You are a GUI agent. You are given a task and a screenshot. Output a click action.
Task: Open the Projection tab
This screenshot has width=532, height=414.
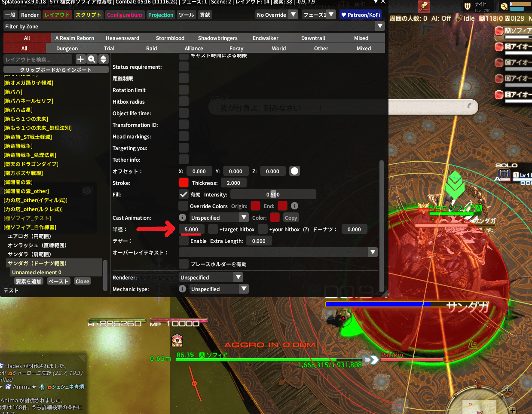pyautogui.click(x=161, y=15)
